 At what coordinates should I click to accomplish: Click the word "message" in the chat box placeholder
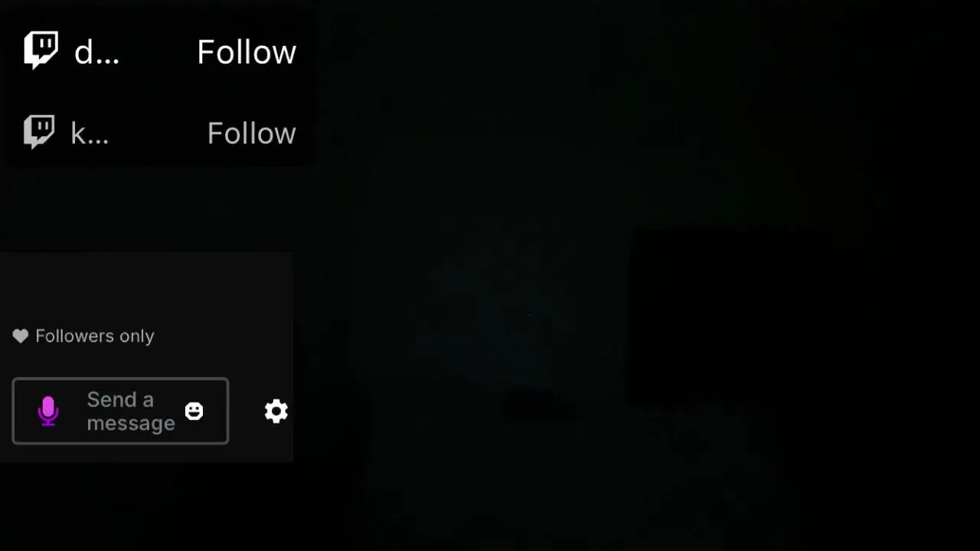pos(131,424)
